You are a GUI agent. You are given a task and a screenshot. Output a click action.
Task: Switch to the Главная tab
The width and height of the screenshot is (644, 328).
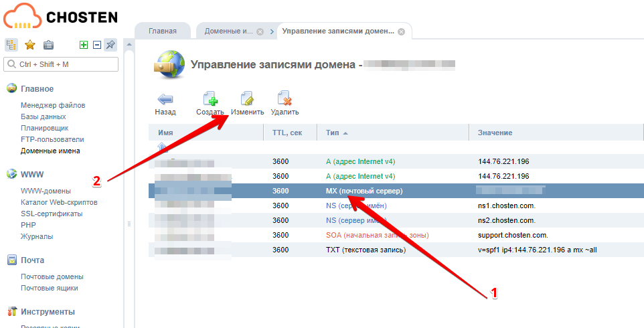(163, 31)
